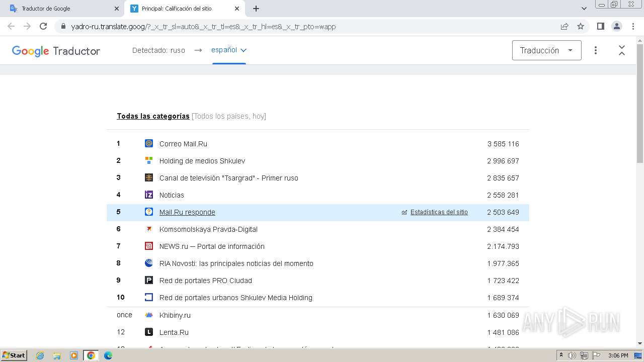Close the Traductor de Google tab
This screenshot has width=644, height=362.
coord(116,9)
